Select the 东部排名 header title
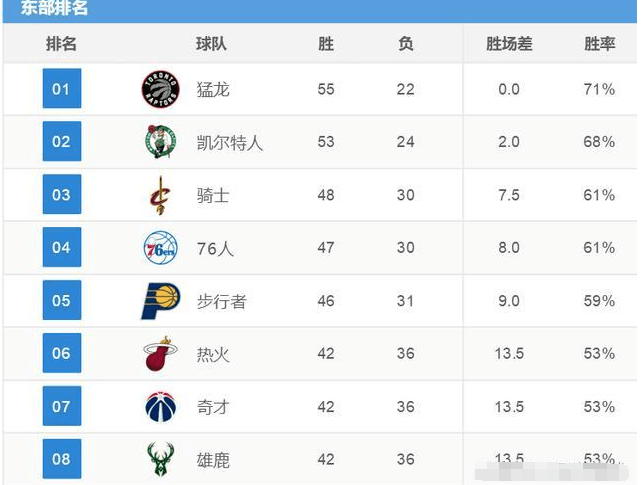 click(x=54, y=7)
